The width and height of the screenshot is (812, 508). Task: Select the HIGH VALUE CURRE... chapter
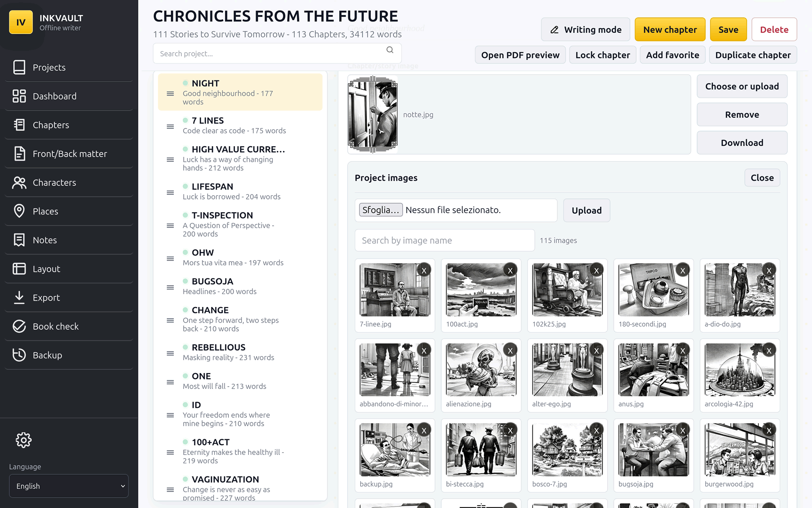pyautogui.click(x=240, y=159)
